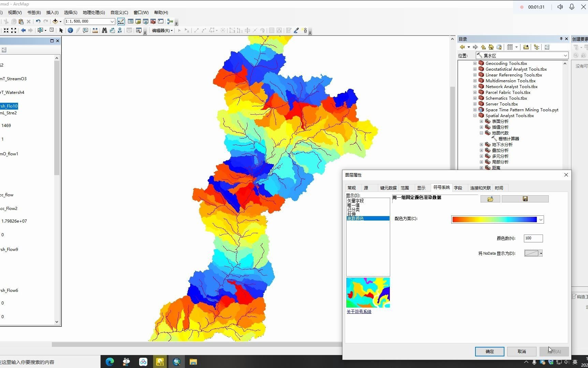Open the Identify tool
The image size is (588, 368).
[70, 30]
